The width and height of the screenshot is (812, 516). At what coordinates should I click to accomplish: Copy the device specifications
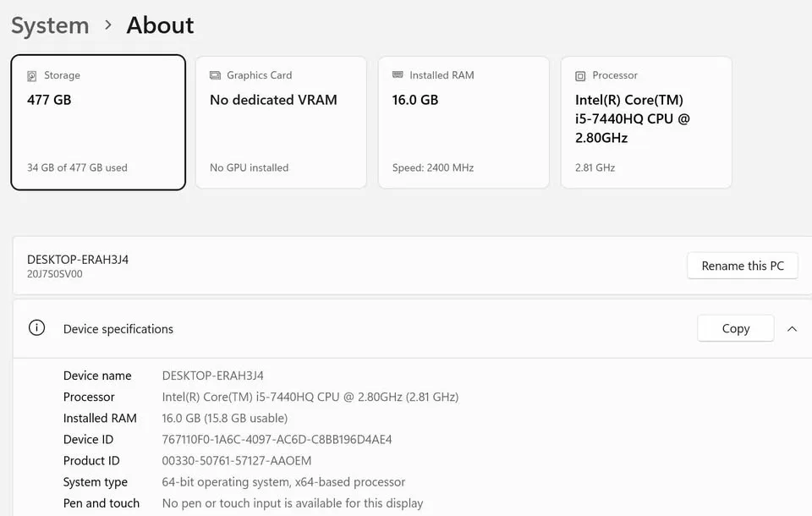point(735,328)
